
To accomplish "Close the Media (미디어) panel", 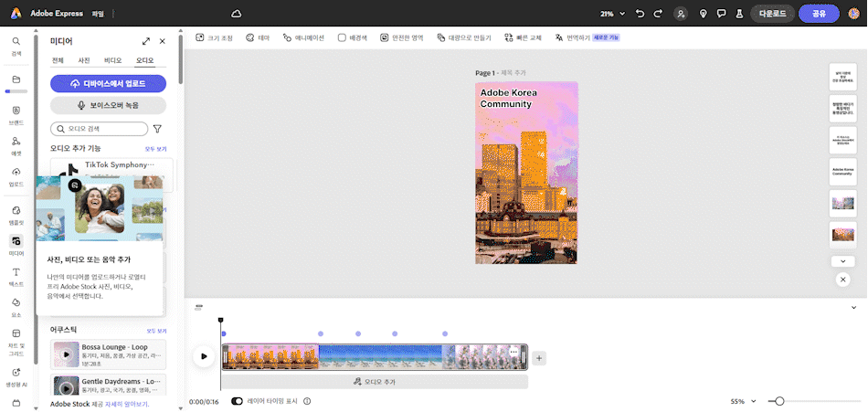I will [x=163, y=41].
